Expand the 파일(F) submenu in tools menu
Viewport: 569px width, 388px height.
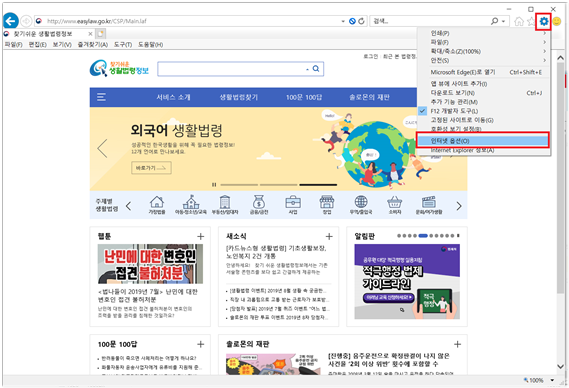(483, 42)
